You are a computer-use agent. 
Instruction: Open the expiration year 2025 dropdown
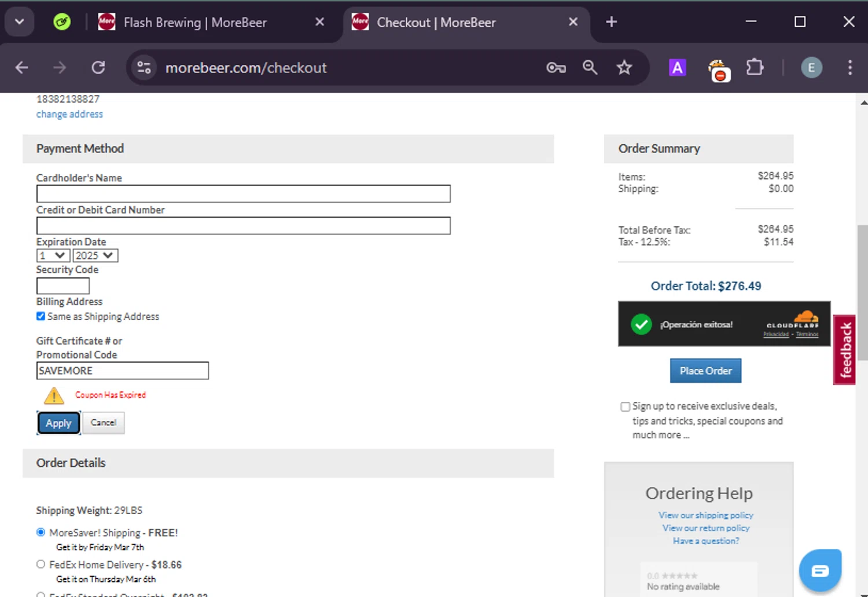(x=95, y=255)
